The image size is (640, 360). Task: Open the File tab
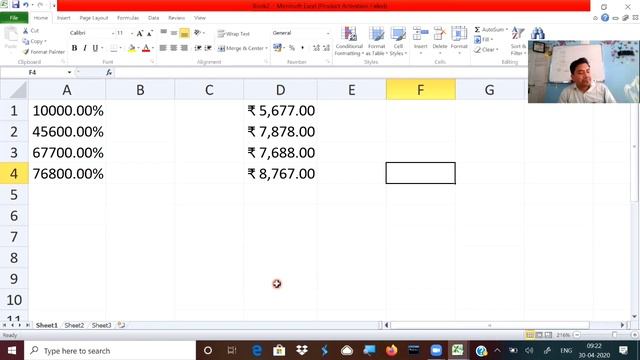coord(14,18)
